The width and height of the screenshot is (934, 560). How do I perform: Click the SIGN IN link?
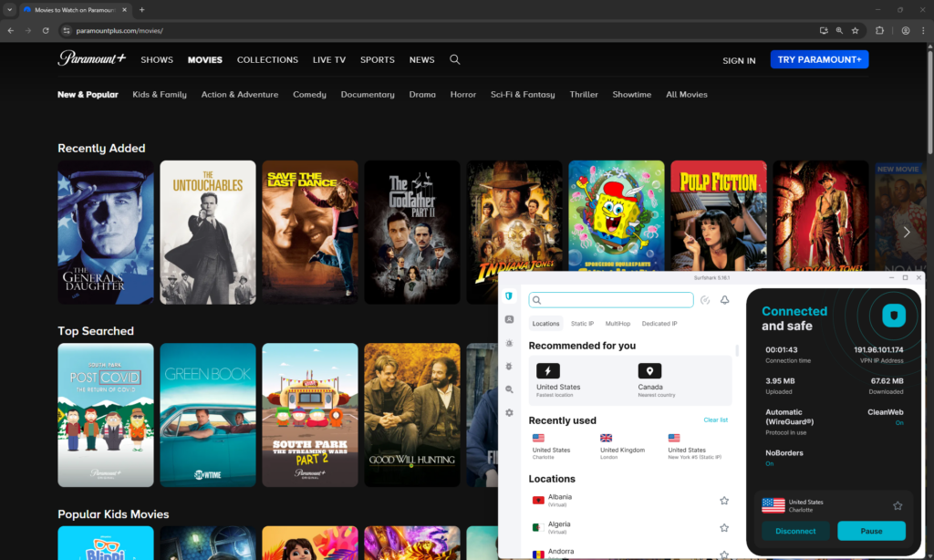point(739,60)
